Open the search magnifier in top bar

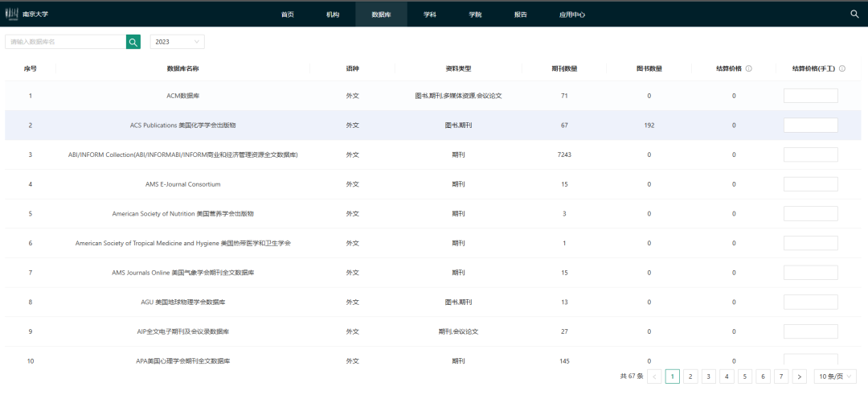click(x=854, y=14)
